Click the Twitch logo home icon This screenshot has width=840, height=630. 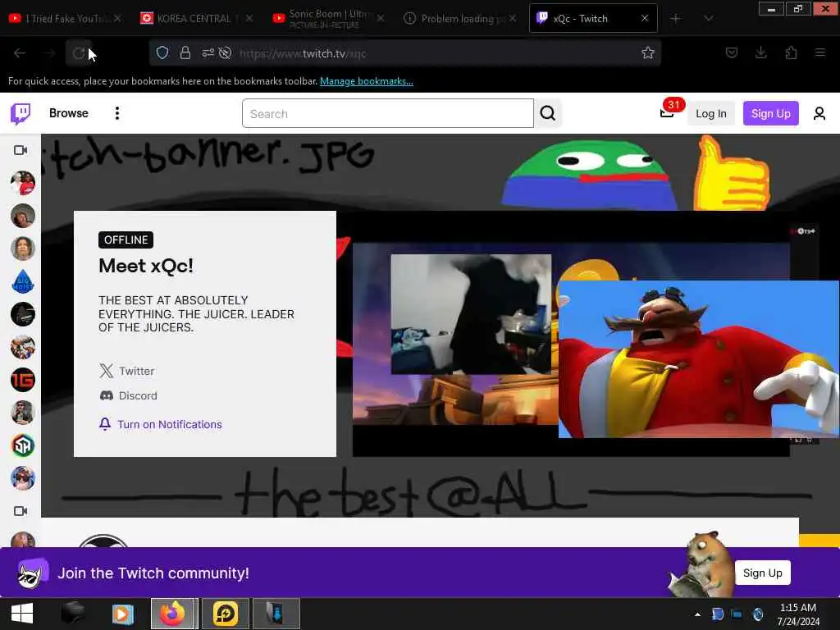[x=21, y=113]
